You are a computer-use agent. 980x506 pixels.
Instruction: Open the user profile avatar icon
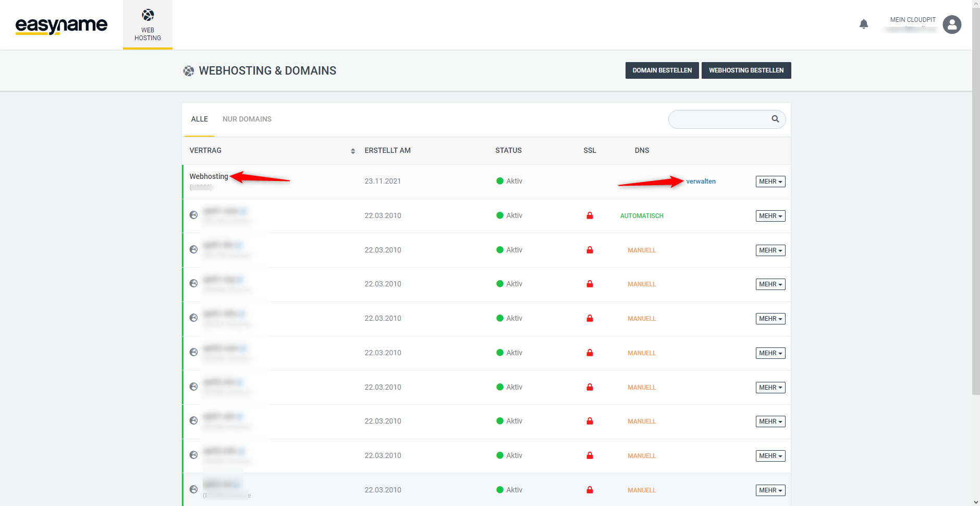(x=952, y=25)
